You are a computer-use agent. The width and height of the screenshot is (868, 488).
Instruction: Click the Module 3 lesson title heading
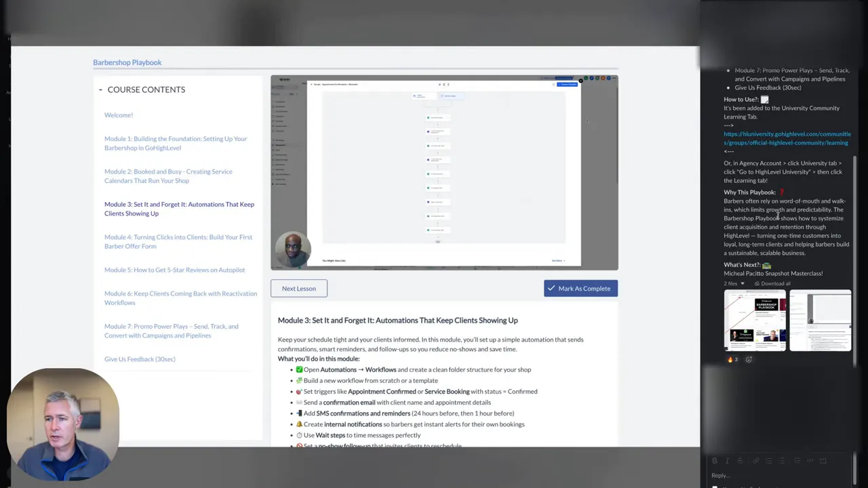pos(397,321)
